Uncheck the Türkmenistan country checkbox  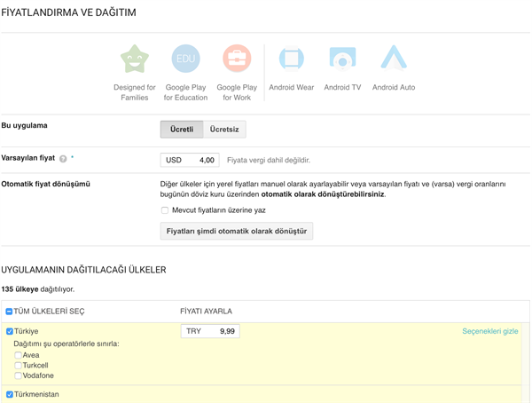click(x=10, y=394)
